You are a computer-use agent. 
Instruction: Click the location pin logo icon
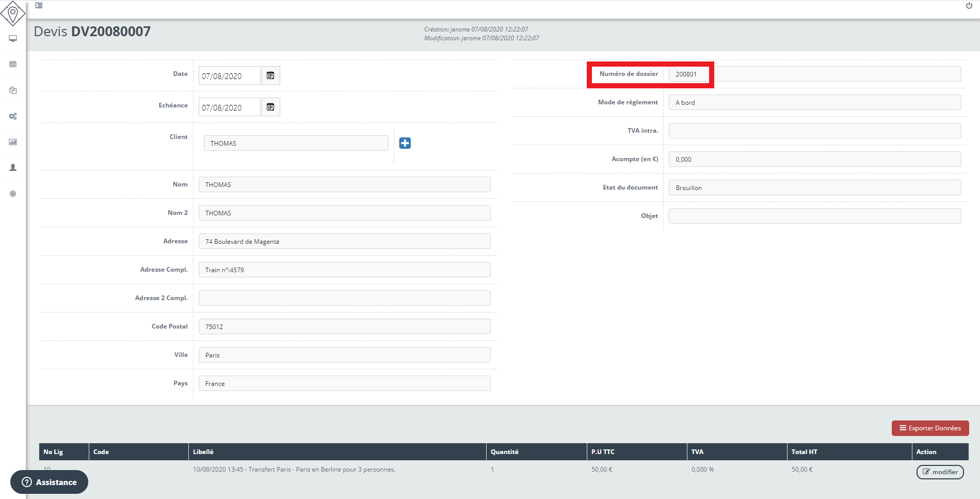(x=13, y=13)
